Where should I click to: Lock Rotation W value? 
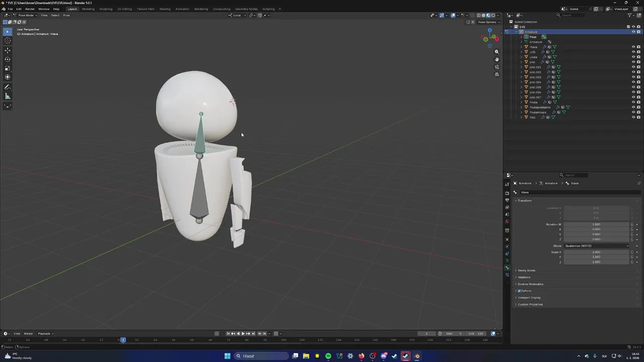632,224
